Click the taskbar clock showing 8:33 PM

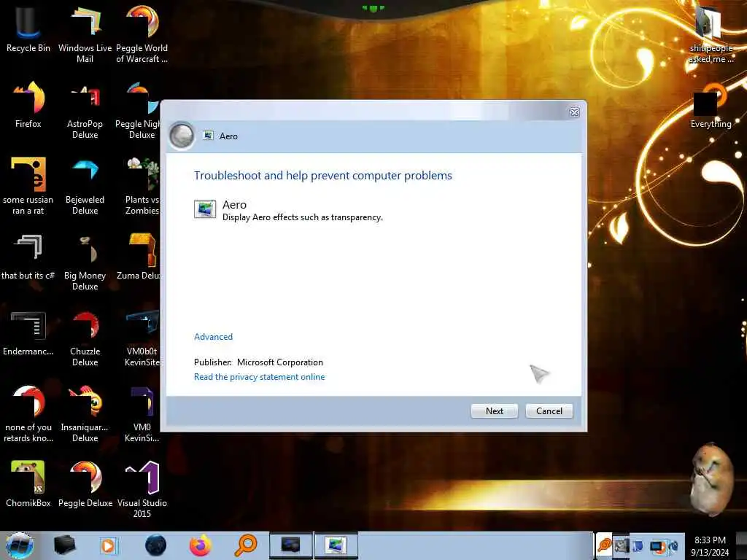[710, 546]
